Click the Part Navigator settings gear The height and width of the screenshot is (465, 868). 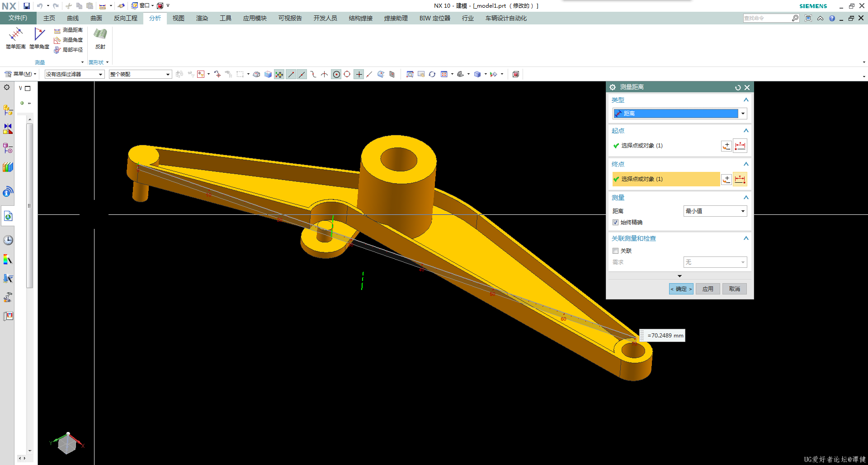click(7, 87)
